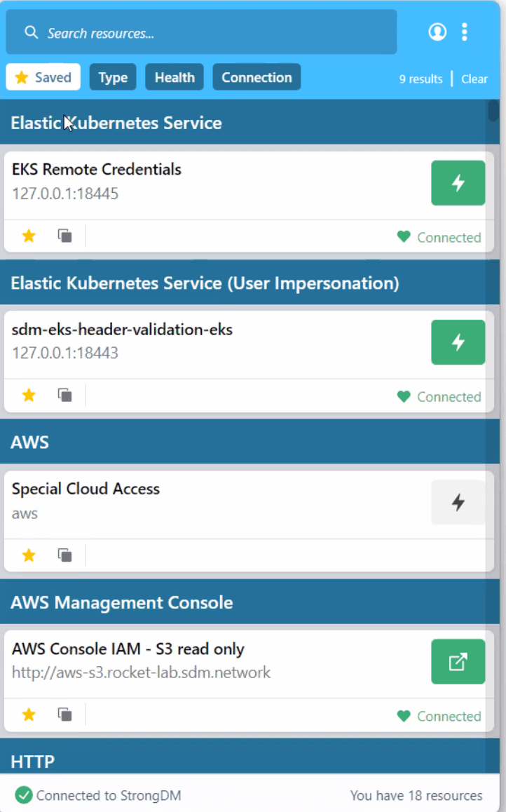The image size is (506, 812).
Task: Unstar EKS Remote Credentials resource
Action: (29, 236)
